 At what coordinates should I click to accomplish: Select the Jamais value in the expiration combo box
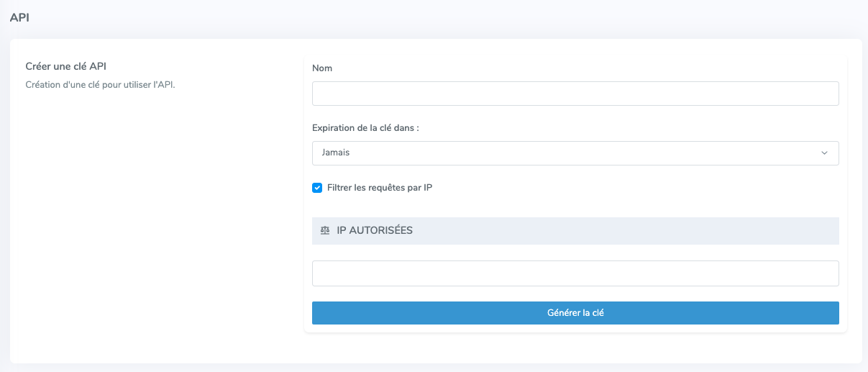point(336,153)
